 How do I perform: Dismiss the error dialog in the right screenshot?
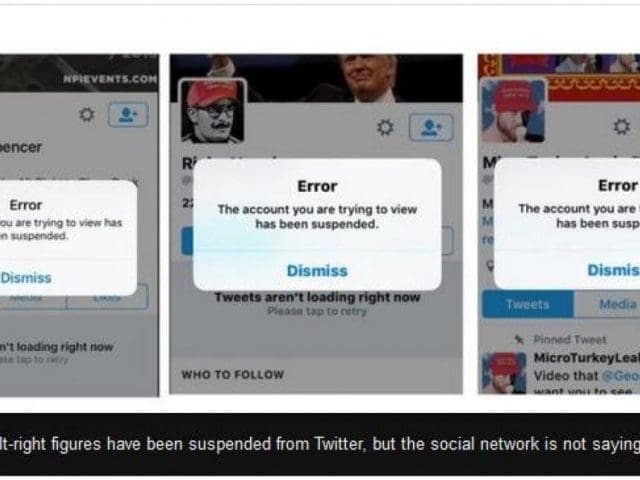[x=613, y=270]
